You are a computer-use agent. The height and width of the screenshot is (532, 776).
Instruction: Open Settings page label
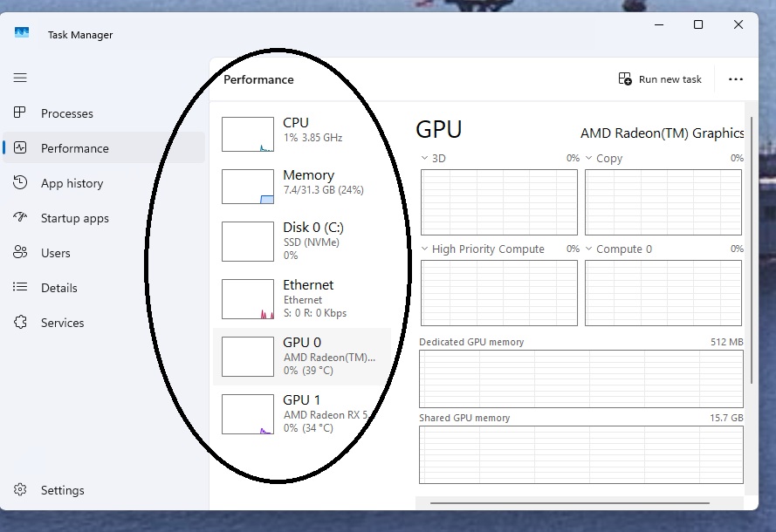62,490
